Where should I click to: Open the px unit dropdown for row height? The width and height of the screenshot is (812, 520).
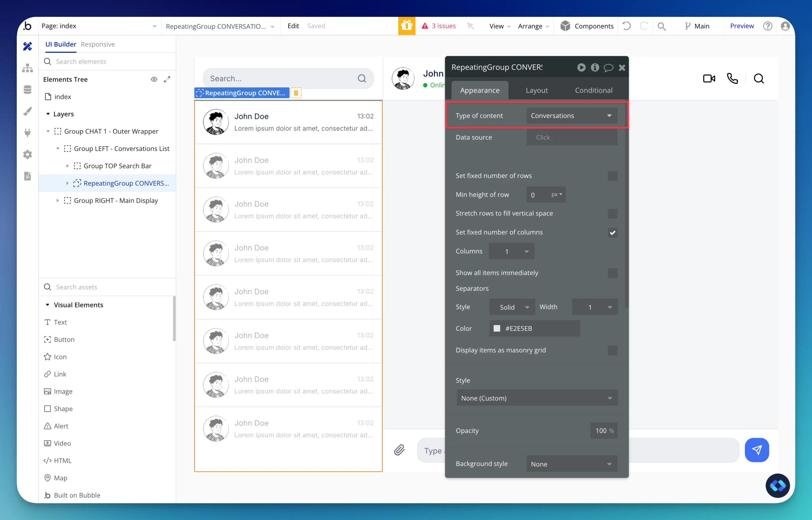pos(556,194)
